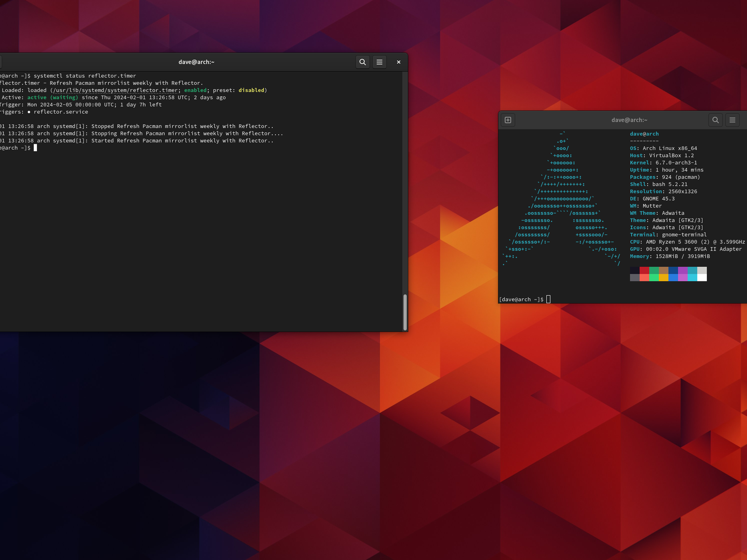Open search in the systemctl terminal window

(x=362, y=62)
